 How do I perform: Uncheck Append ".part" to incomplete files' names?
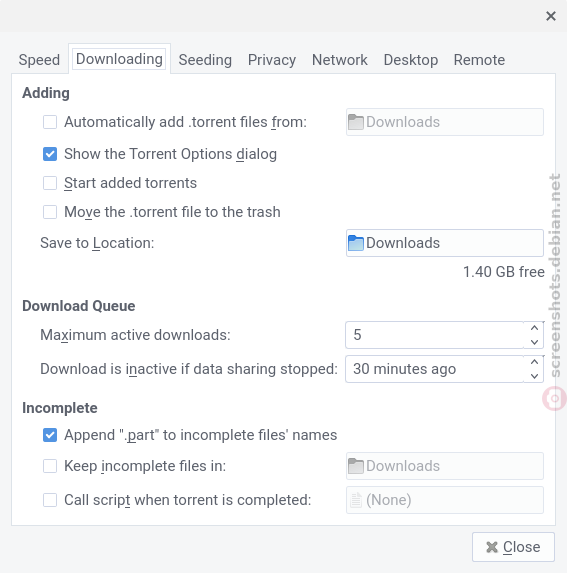point(50,435)
